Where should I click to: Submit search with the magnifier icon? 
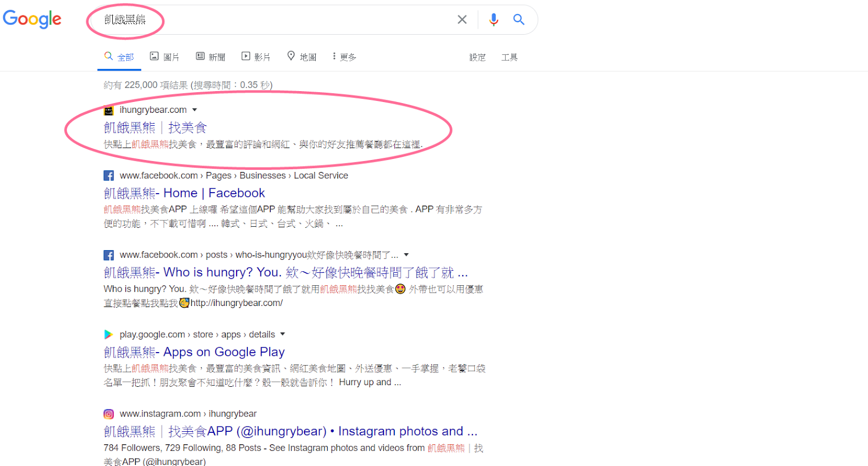pyautogui.click(x=519, y=20)
